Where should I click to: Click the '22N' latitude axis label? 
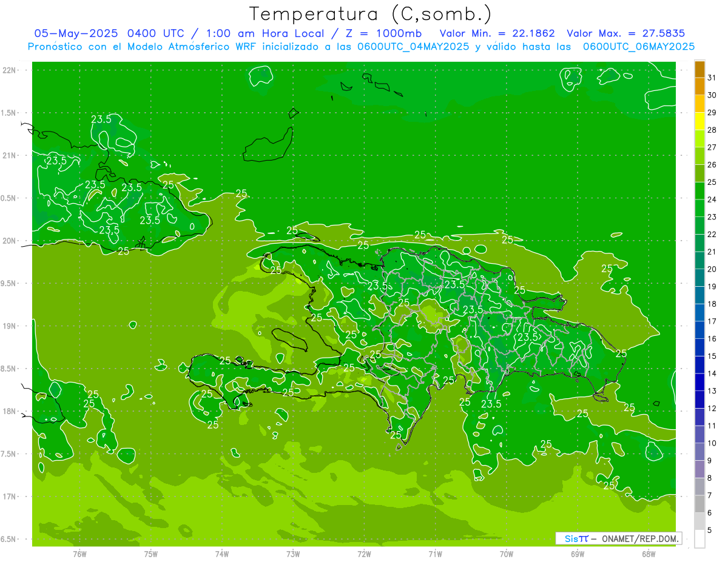click(10, 70)
